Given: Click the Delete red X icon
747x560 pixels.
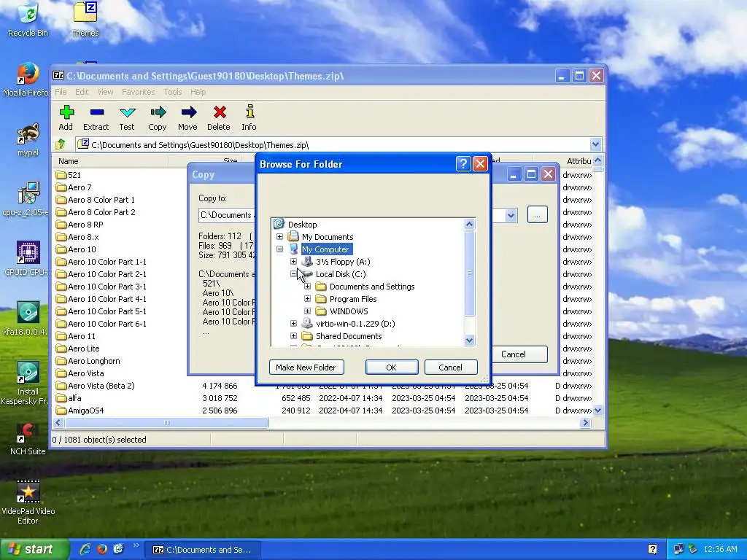Looking at the screenshot, I should point(220,112).
